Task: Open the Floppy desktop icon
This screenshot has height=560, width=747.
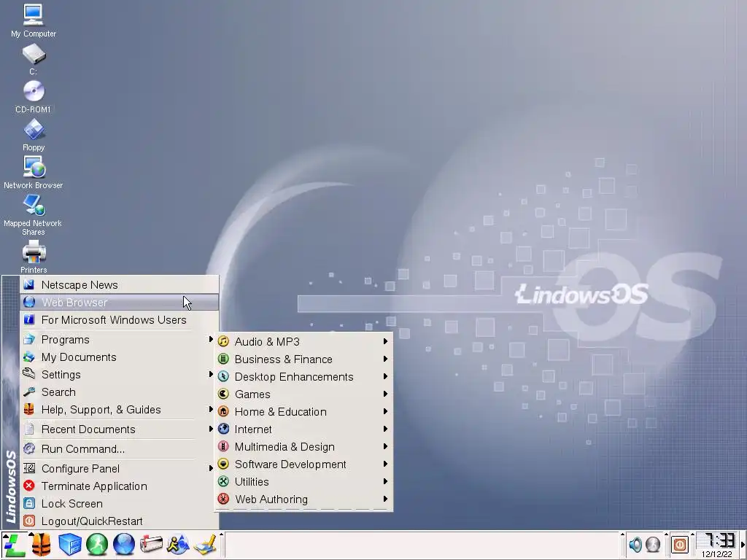Action: [x=34, y=135]
